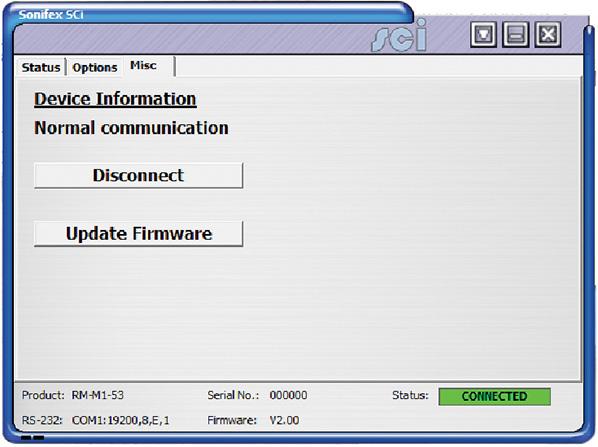Viewport: 598px width, 447px height.
Task: Click the green CONNECTED status indicator
Action: pos(494,397)
